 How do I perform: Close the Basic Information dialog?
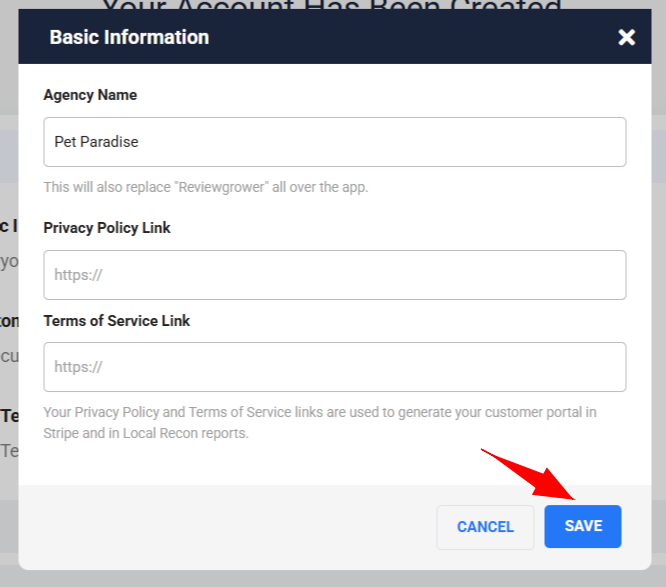pos(626,38)
